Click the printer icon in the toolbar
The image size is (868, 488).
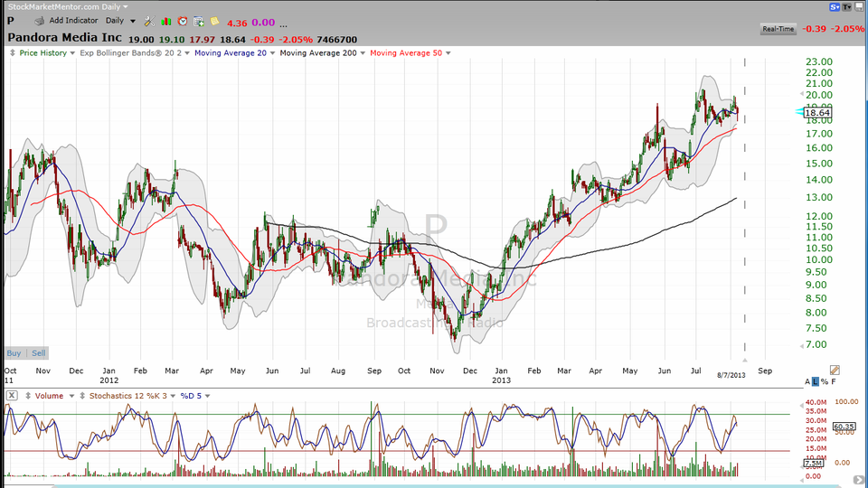(39, 21)
